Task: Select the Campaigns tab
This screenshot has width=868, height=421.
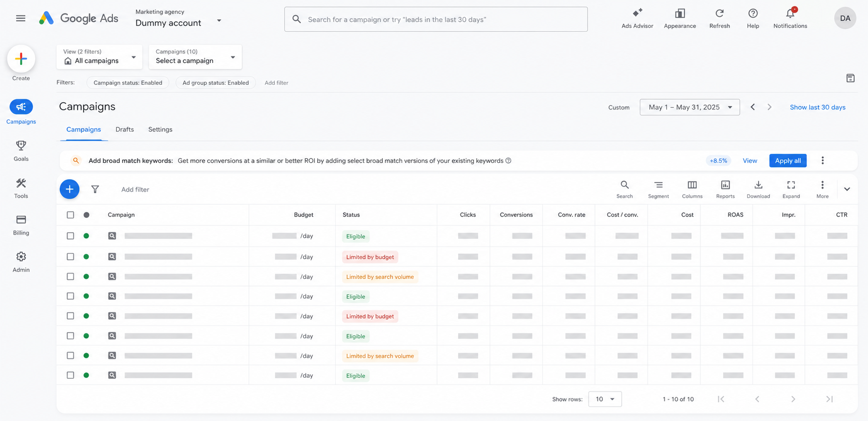Action: (x=83, y=129)
